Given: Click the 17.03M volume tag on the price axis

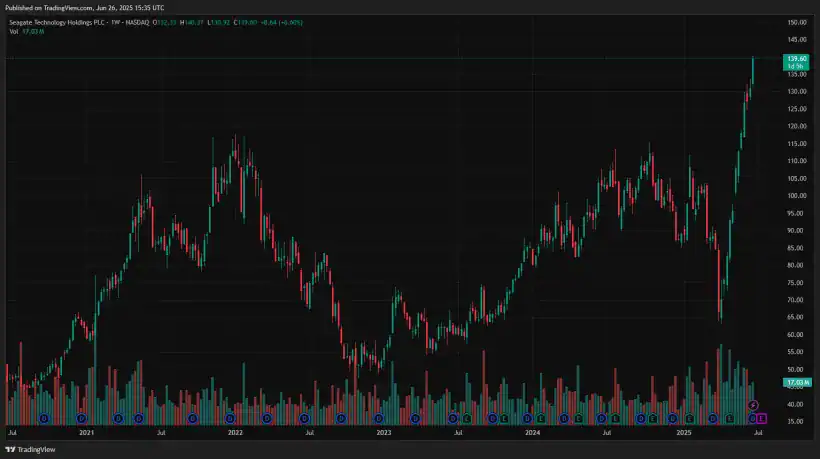Looking at the screenshot, I should pyautogui.click(x=797, y=382).
